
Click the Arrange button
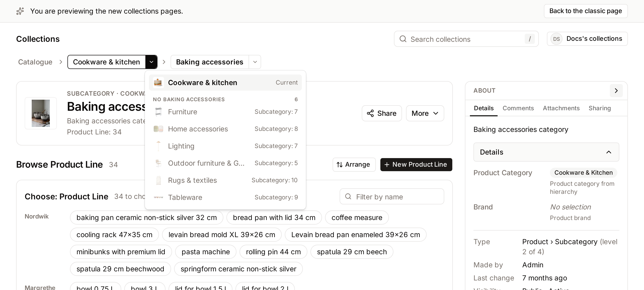(x=354, y=165)
